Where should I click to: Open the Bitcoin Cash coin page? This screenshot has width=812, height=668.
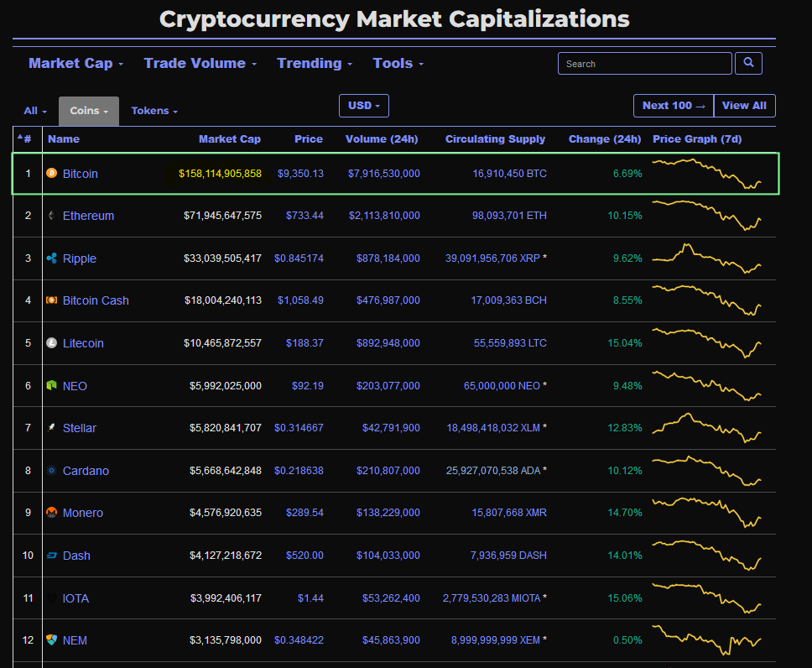pyautogui.click(x=96, y=300)
